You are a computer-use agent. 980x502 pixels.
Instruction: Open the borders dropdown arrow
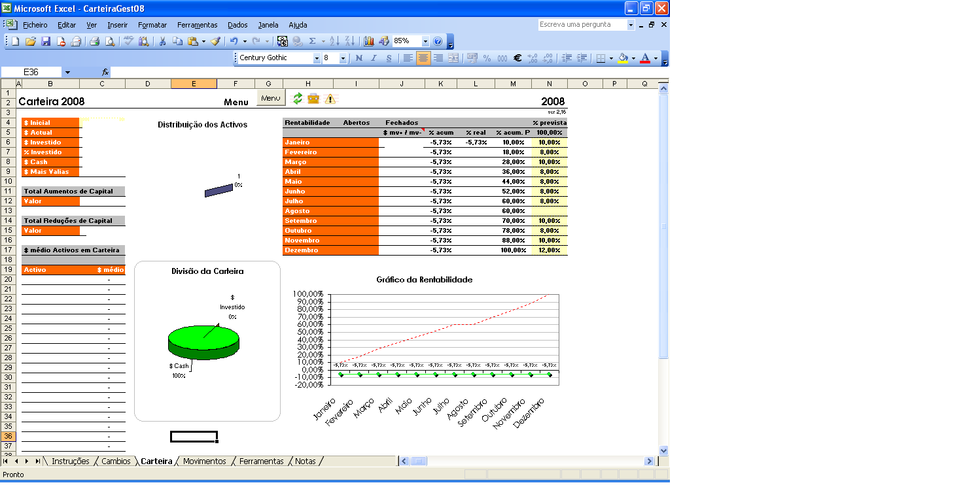click(611, 58)
